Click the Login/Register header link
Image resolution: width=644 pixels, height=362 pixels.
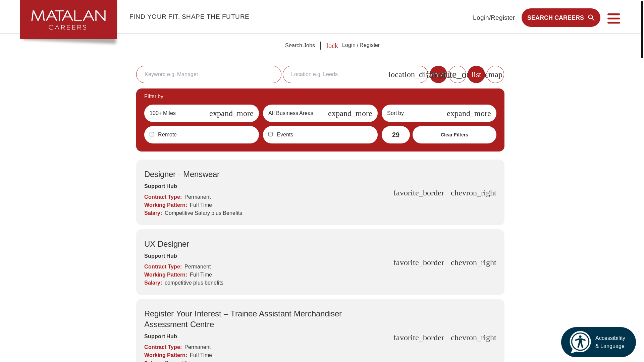(x=494, y=18)
